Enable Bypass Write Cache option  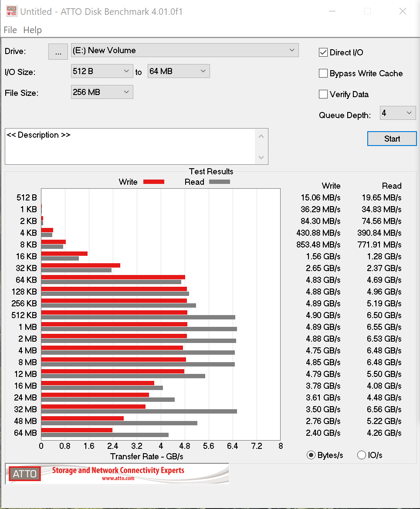click(323, 74)
